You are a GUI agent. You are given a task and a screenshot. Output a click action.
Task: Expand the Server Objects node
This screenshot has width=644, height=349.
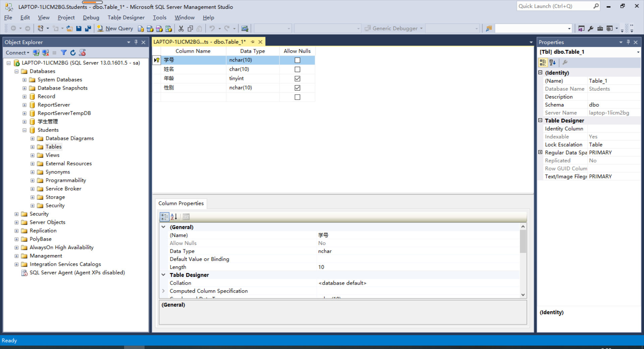coord(16,222)
